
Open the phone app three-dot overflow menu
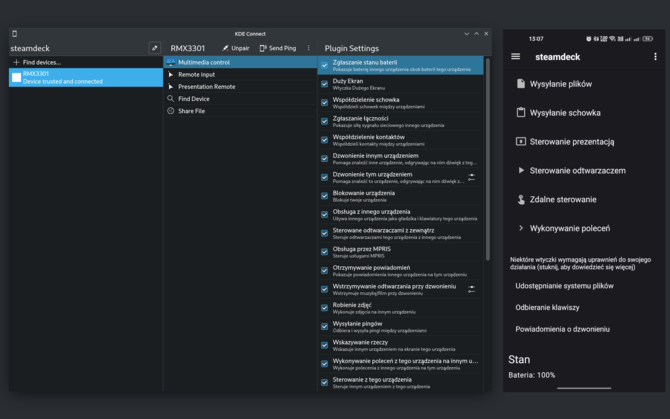(x=655, y=56)
